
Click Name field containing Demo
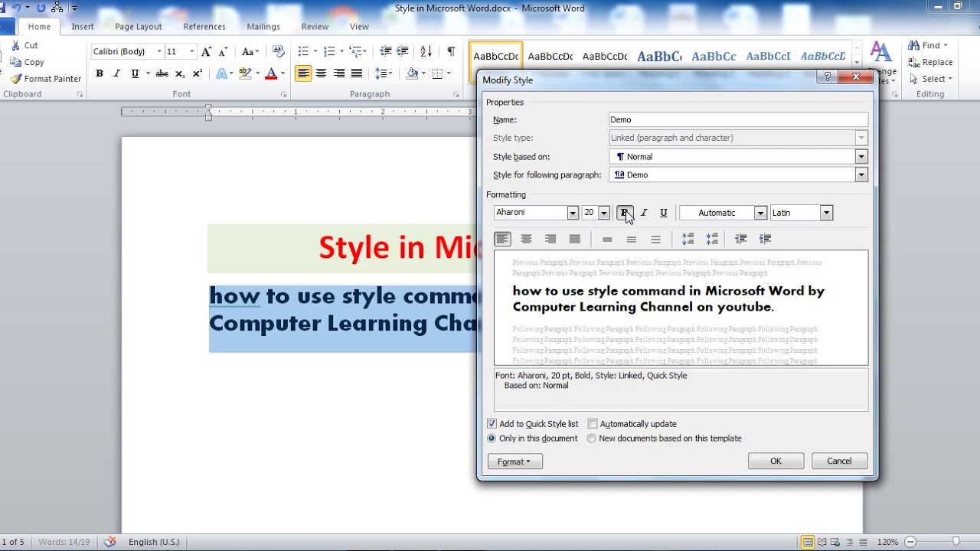click(x=738, y=120)
